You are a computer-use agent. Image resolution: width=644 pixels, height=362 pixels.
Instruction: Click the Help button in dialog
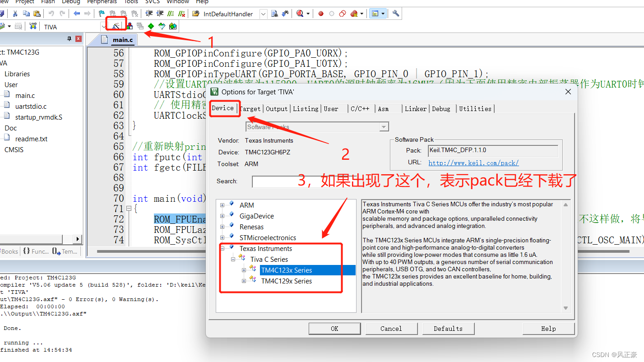tap(549, 329)
